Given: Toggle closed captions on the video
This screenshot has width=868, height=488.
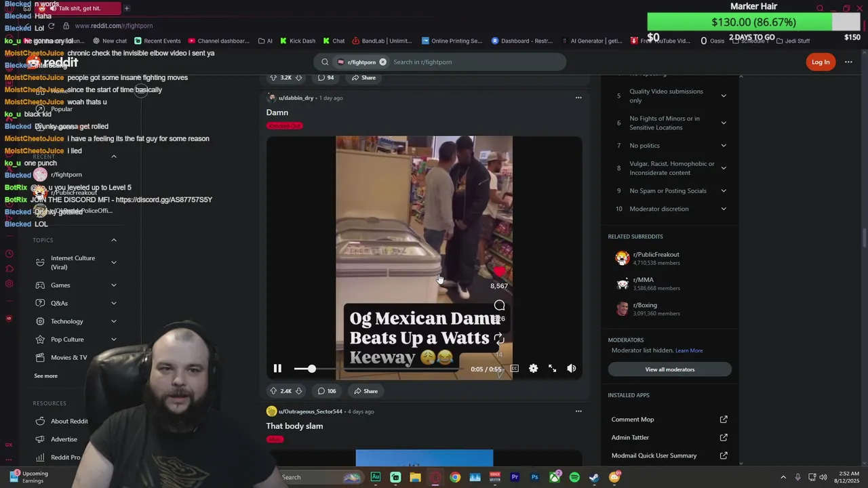Looking at the screenshot, I should [x=515, y=369].
